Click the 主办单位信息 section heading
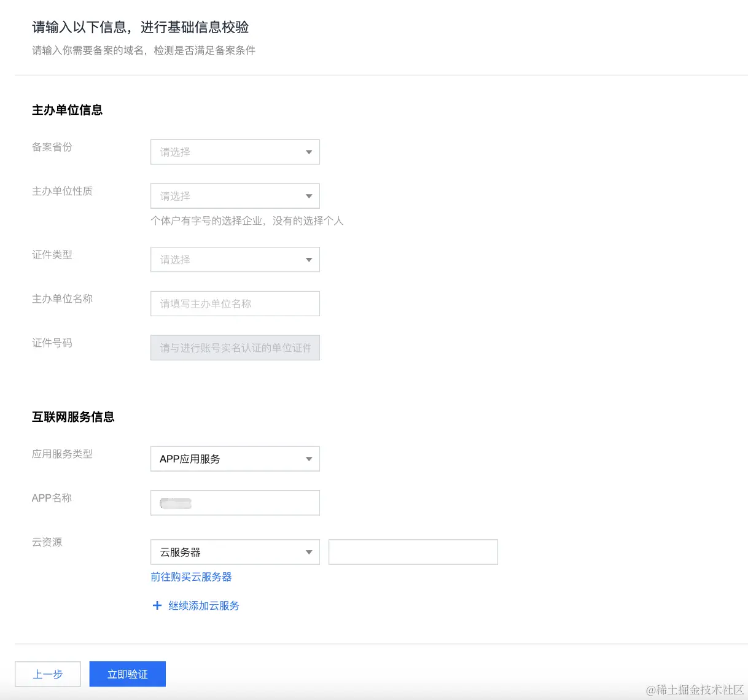The image size is (748, 700). (68, 110)
